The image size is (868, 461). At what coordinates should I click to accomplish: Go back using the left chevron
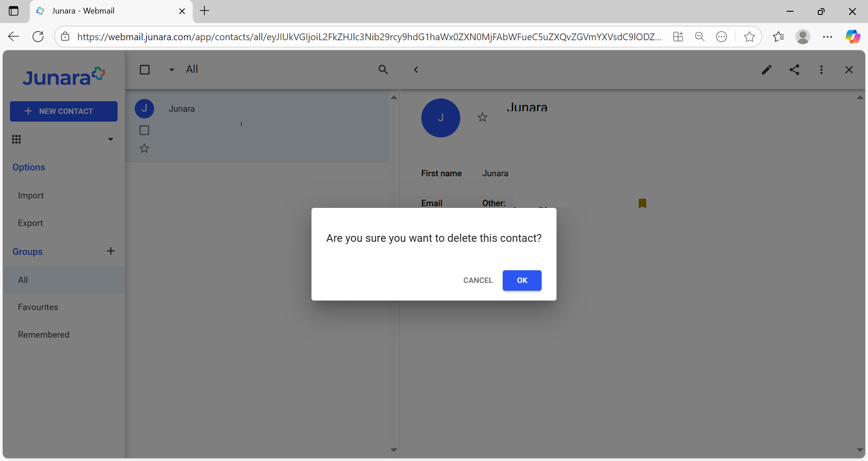(416, 70)
